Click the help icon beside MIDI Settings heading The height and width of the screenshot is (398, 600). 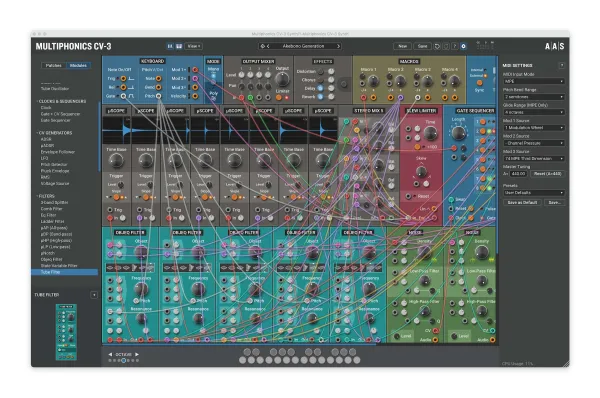click(562, 65)
